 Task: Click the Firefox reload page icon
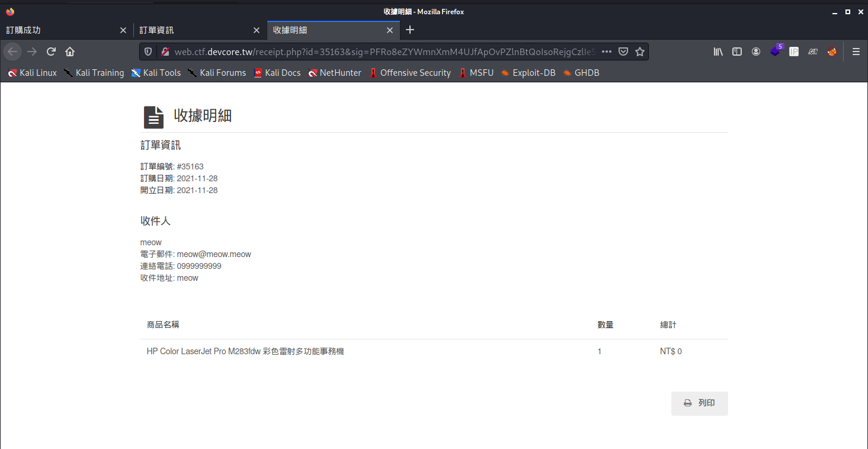[51, 52]
